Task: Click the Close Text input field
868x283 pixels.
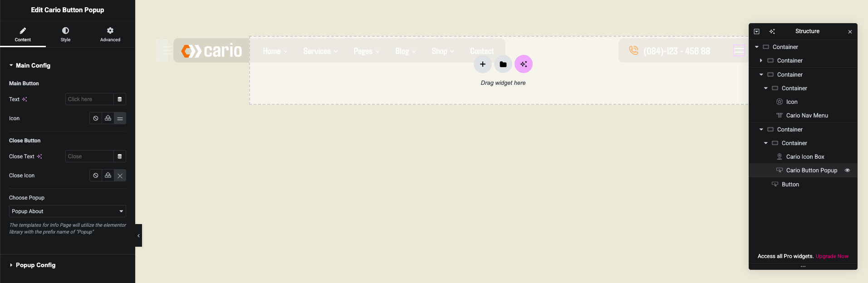Action: click(89, 156)
